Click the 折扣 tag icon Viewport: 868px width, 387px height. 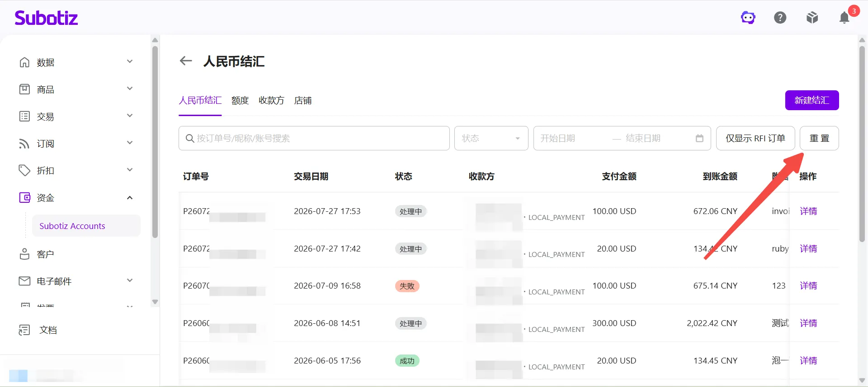coord(24,170)
